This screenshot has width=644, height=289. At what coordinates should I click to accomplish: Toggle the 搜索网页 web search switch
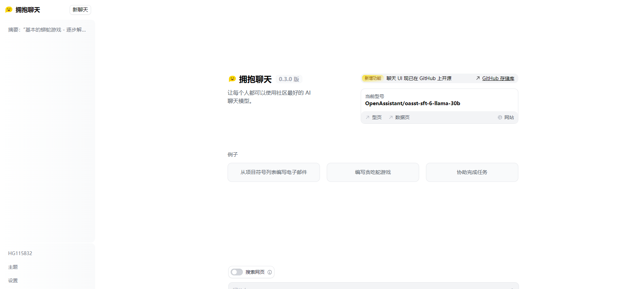pos(237,272)
